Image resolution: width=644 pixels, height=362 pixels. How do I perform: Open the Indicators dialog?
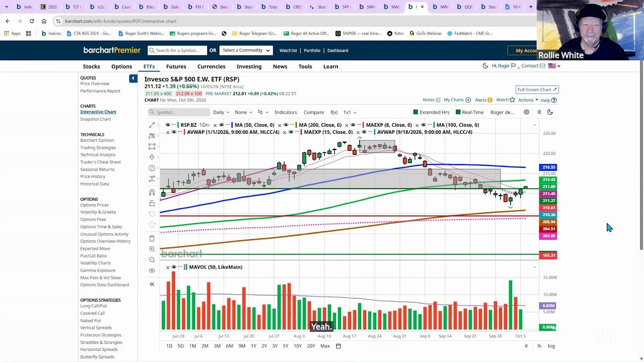[286, 112]
